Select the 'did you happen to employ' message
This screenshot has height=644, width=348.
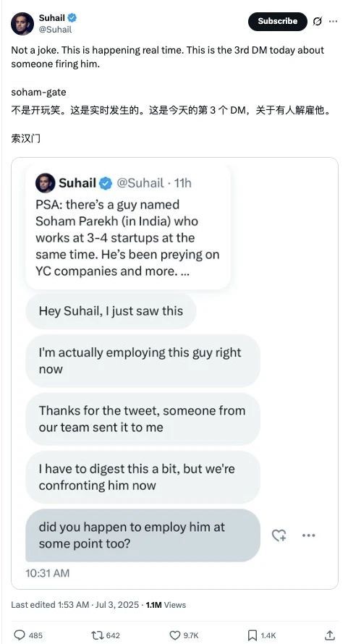point(143,535)
